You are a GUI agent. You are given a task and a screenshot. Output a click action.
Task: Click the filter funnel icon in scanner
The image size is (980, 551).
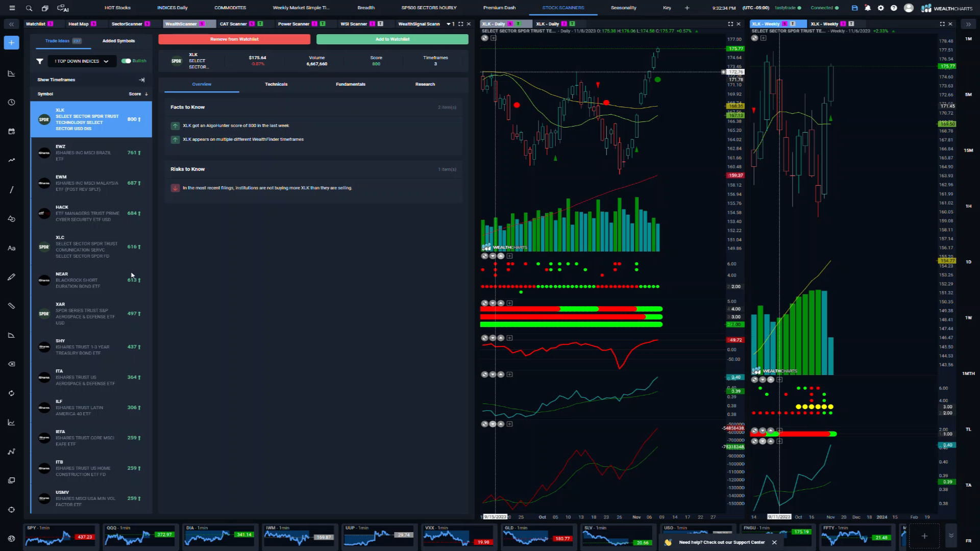(x=40, y=61)
